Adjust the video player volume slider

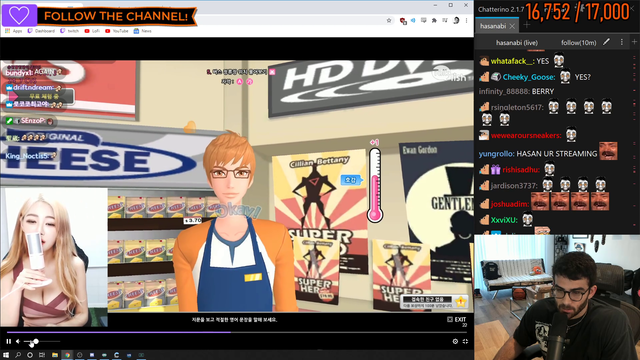point(42,341)
